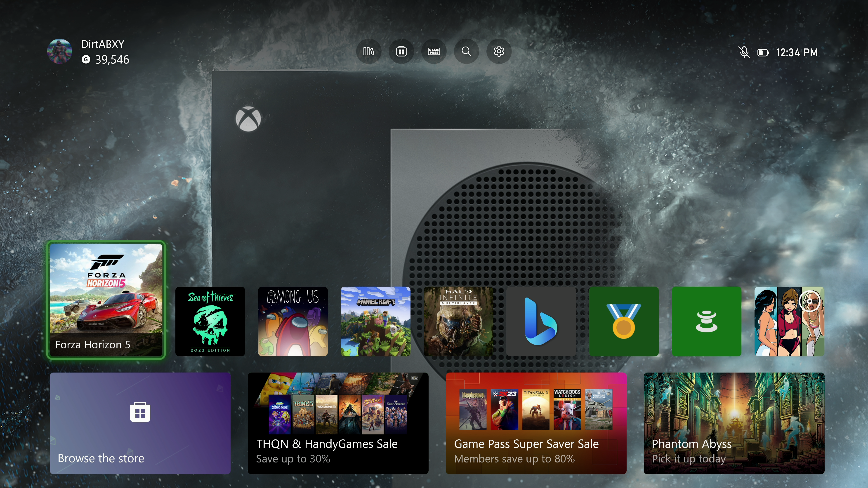Start Minecraft from the tile row

tap(375, 321)
